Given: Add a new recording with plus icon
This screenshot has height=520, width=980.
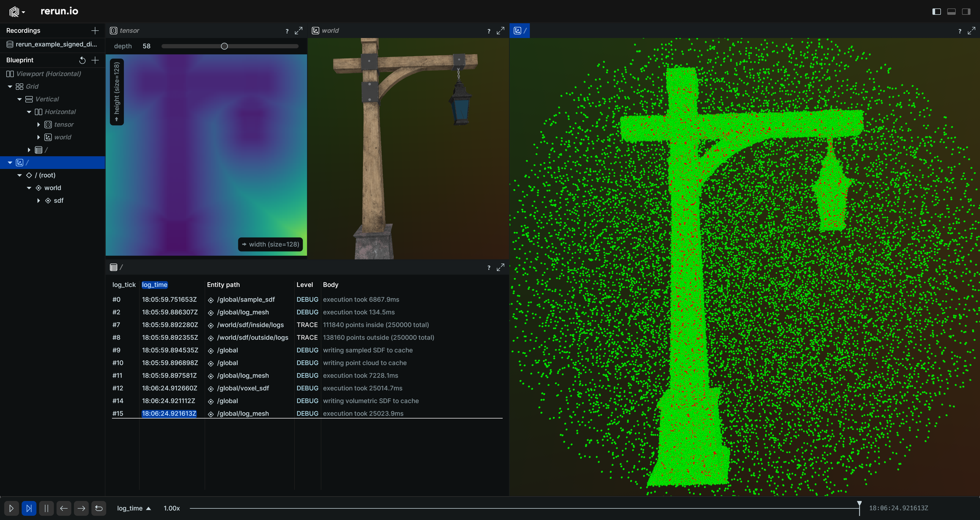Looking at the screenshot, I should click(95, 30).
